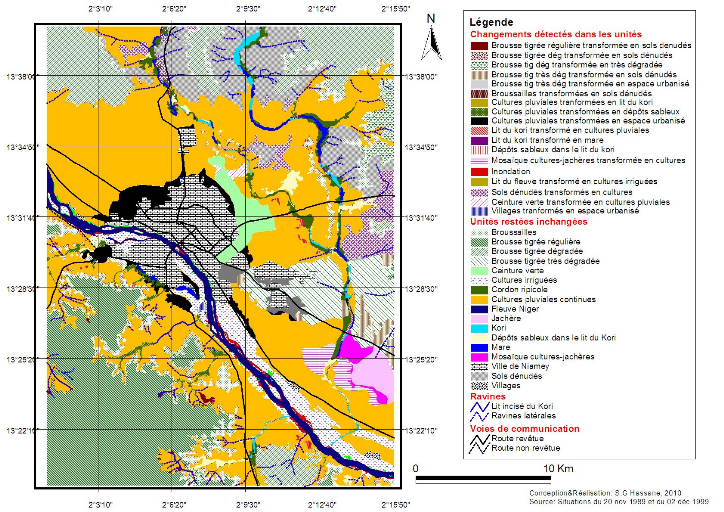Click the '0' scale bar label
The image size is (724, 512).
pos(416,469)
